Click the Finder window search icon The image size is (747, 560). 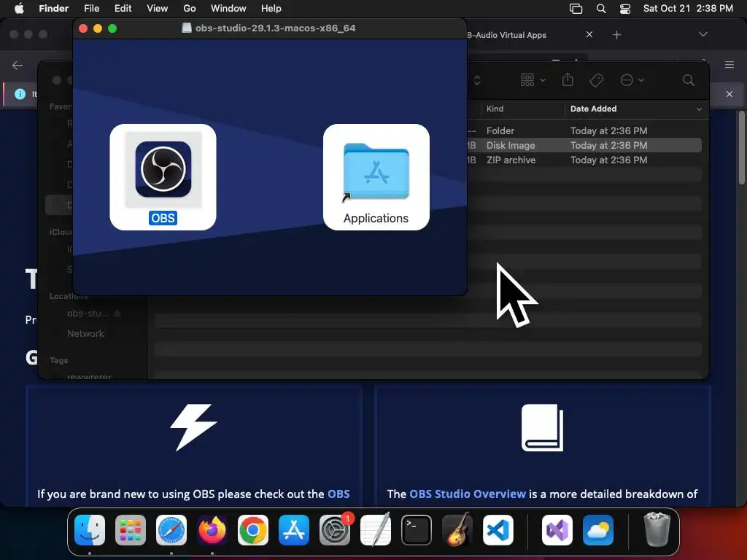[688, 80]
